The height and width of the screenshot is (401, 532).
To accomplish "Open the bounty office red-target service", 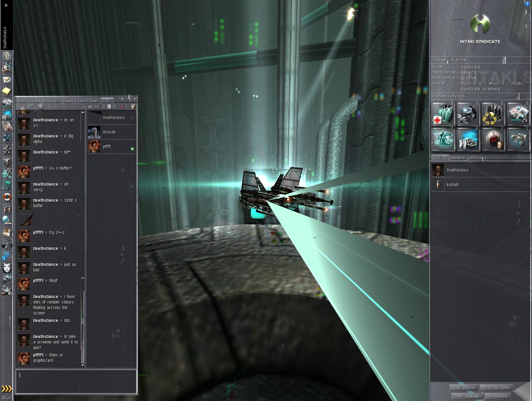I will [493, 139].
